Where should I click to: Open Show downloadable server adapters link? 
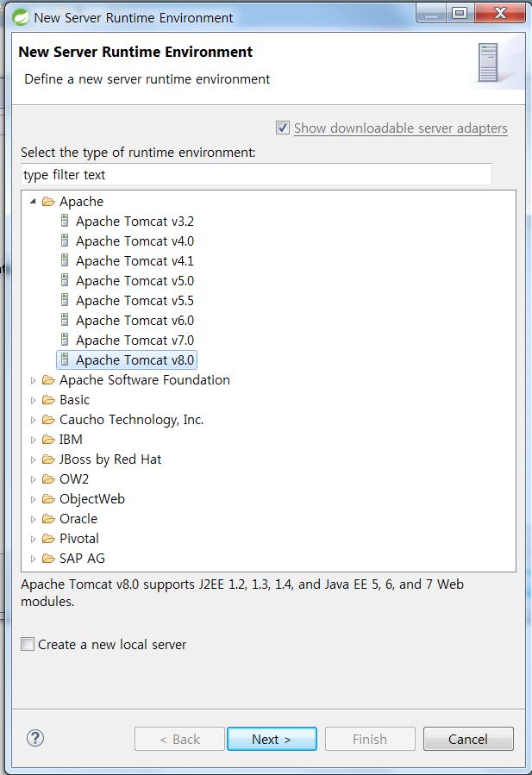[x=400, y=128]
